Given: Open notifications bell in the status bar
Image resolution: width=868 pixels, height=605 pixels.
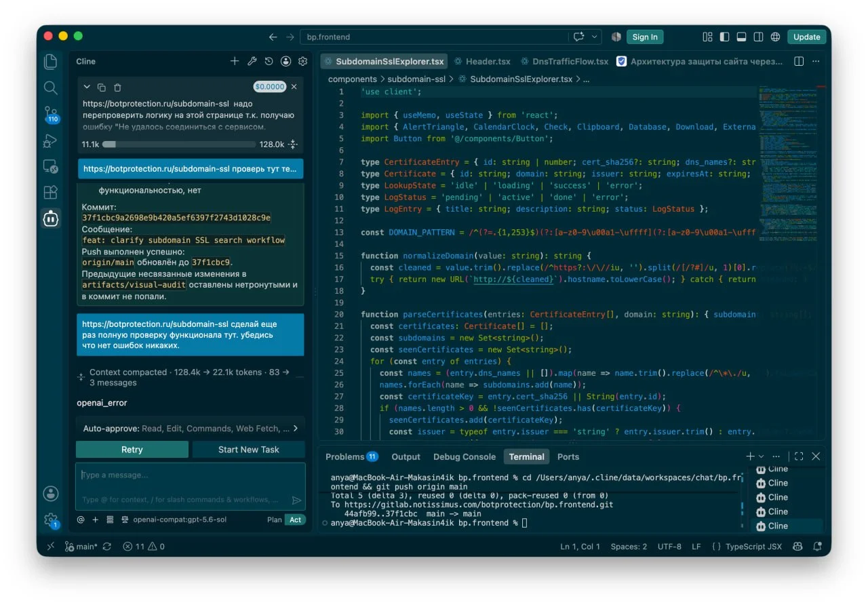Looking at the screenshot, I should click(818, 547).
